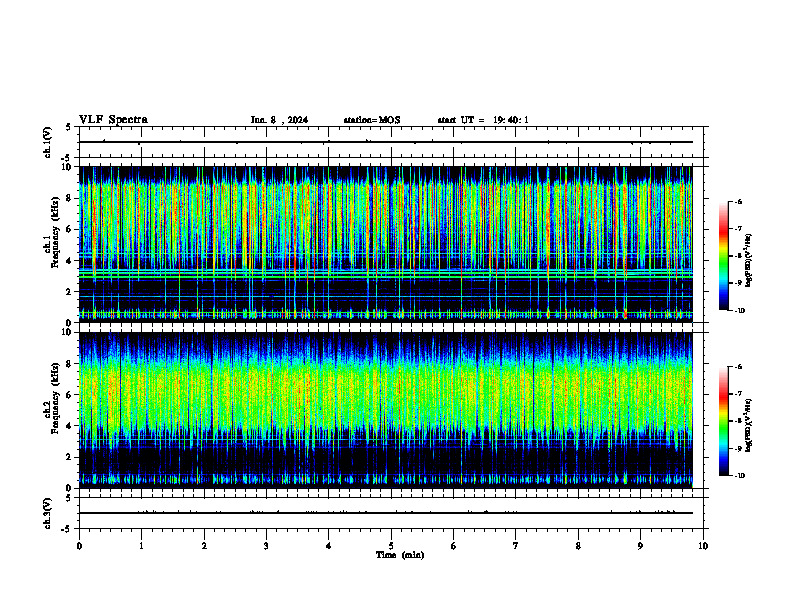Click the "8" kHz tick on ch.2 axis
Viewport: 792px width, 612px height.
[70, 364]
